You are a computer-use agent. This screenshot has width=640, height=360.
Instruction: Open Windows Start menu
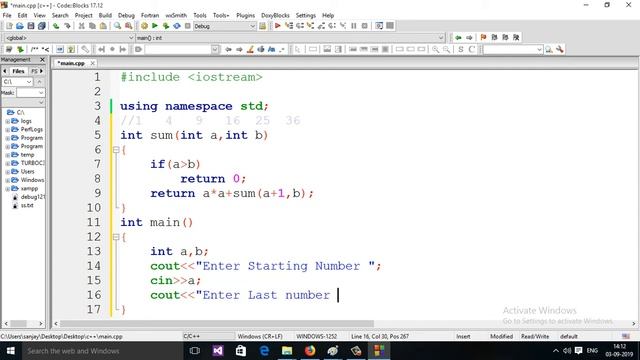click(x=11, y=351)
